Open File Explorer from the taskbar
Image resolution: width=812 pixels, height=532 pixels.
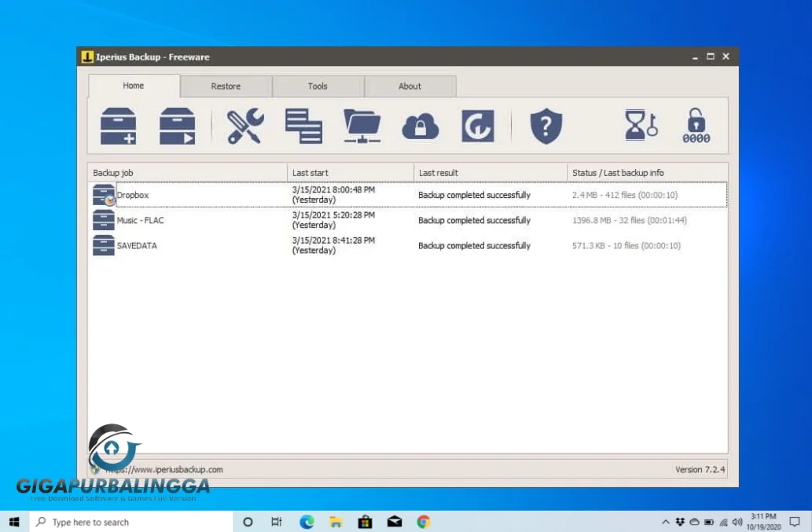point(336,522)
